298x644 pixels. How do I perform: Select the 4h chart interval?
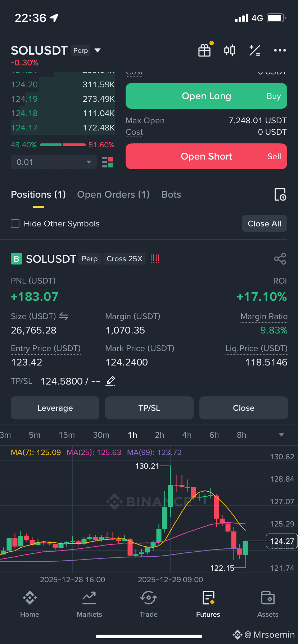pos(187,435)
